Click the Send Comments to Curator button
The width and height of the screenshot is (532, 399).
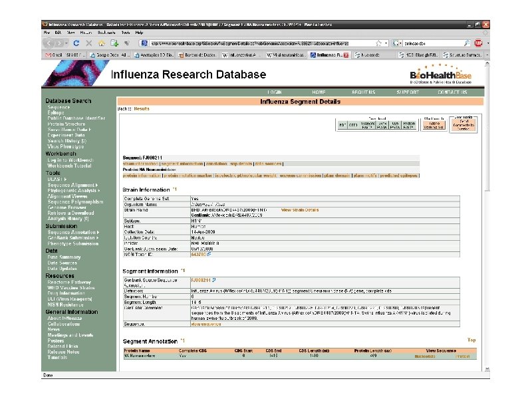463,125
